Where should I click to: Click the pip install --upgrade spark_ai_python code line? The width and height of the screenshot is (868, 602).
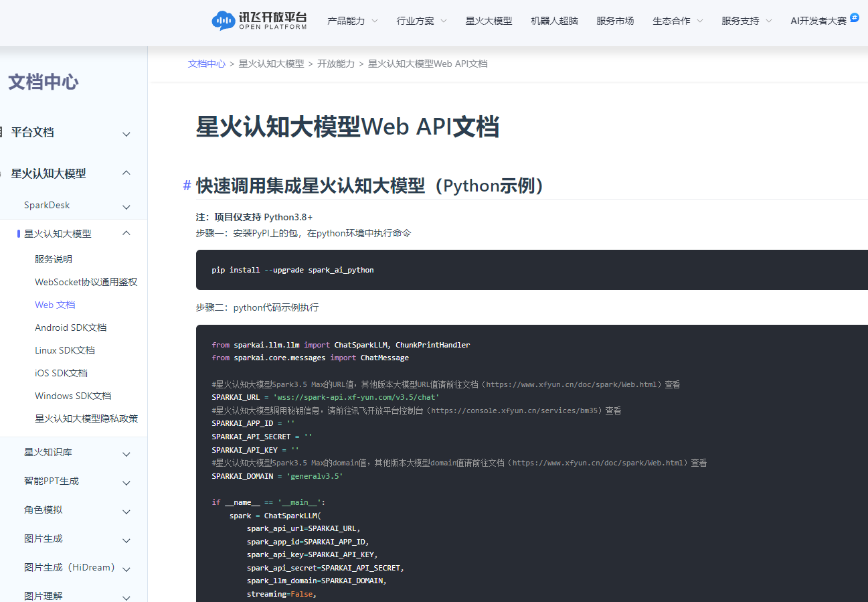[293, 270]
